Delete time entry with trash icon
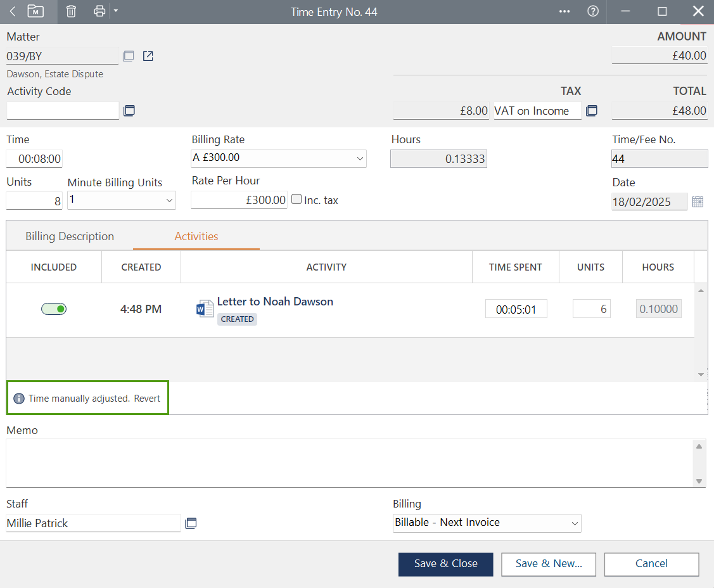714x588 pixels. (71, 11)
